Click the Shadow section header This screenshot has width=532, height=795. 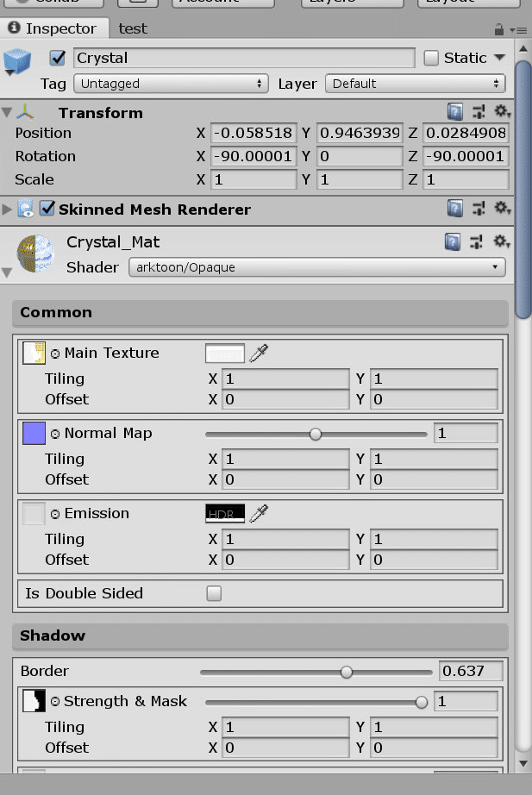point(260,635)
